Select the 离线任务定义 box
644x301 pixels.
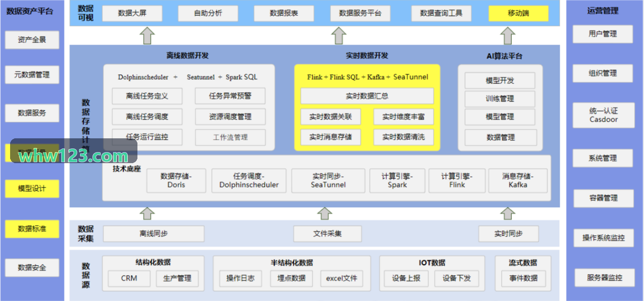point(147,96)
